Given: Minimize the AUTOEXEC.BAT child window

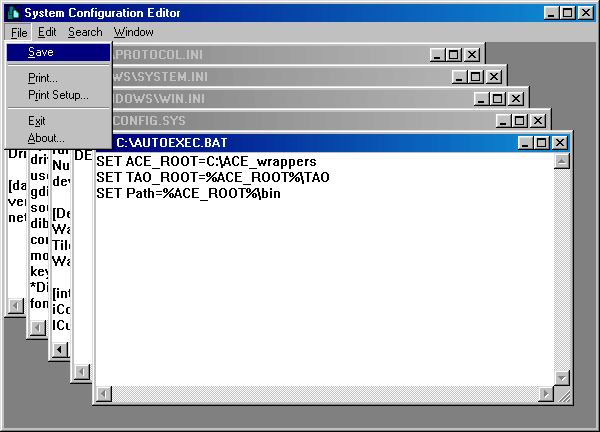Looking at the screenshot, I should tap(525, 143).
